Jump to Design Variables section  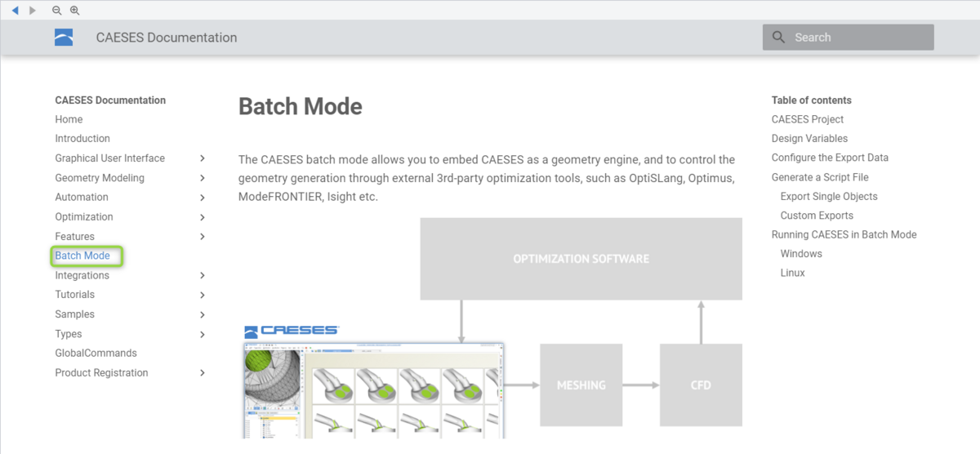point(809,139)
